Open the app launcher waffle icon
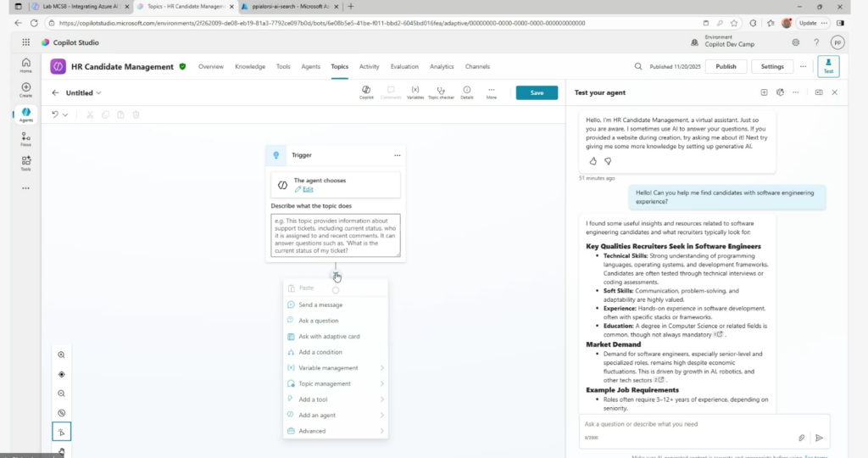Screen dimensions: 868x458 click(x=26, y=42)
